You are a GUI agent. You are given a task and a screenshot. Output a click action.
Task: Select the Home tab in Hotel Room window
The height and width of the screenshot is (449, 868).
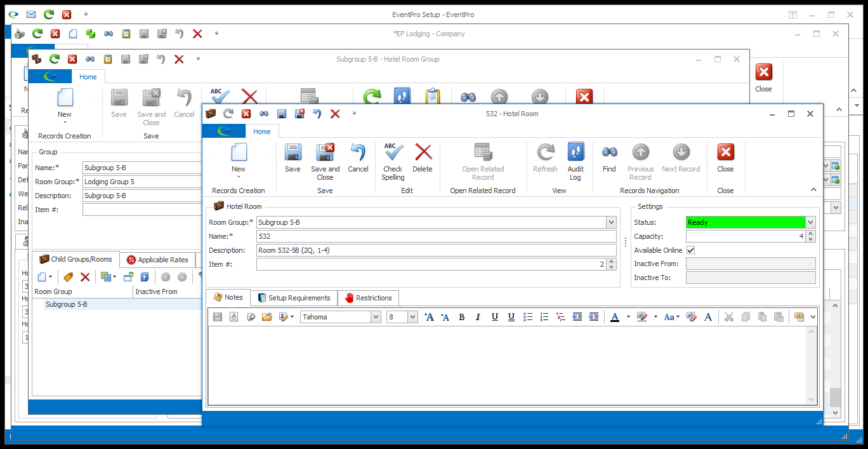[262, 131]
